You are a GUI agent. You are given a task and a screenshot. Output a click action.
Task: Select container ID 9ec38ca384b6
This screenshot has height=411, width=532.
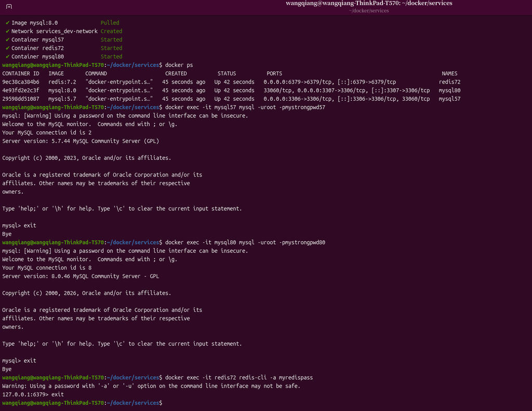coord(21,82)
